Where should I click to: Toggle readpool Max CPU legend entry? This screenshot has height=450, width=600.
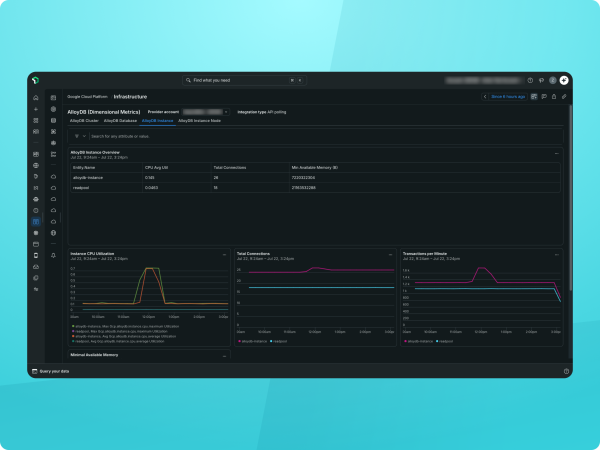(120, 331)
